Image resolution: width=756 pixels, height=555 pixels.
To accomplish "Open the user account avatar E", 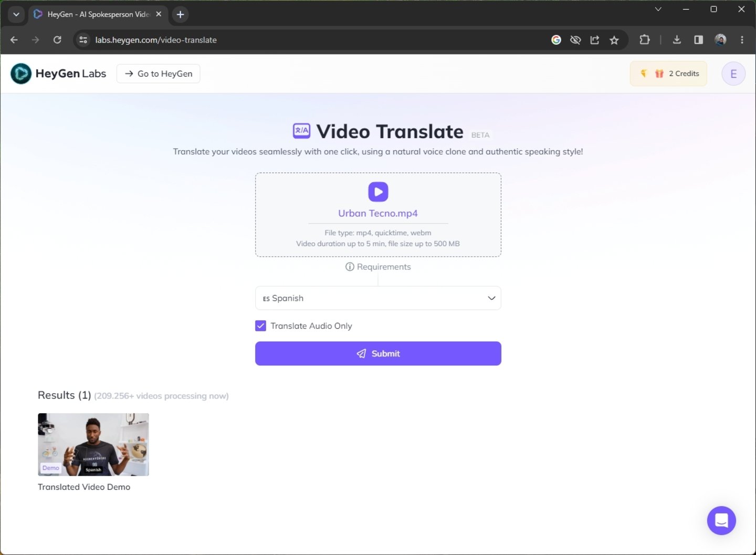I will coord(733,74).
